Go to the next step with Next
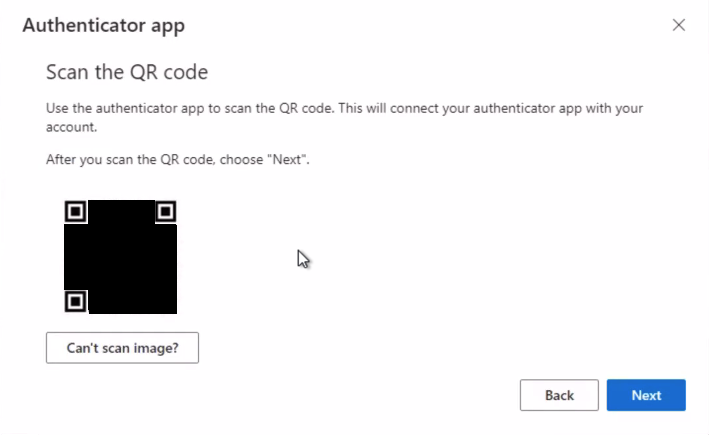709x435 pixels. coord(646,395)
